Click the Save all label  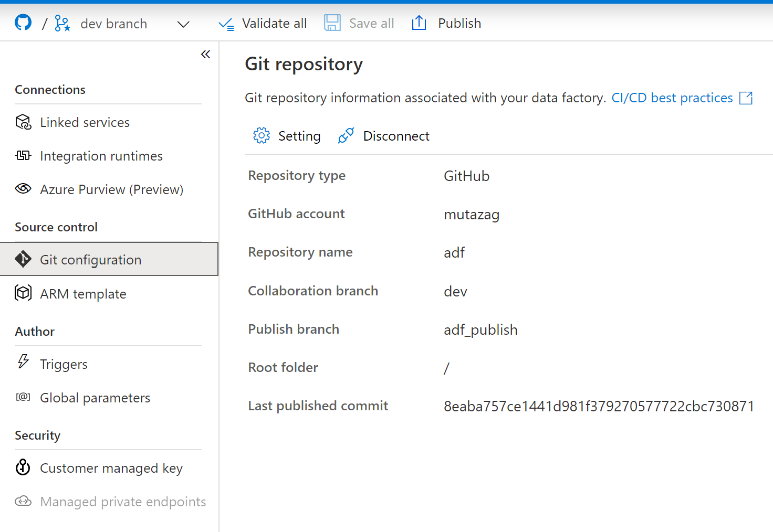[x=372, y=24]
